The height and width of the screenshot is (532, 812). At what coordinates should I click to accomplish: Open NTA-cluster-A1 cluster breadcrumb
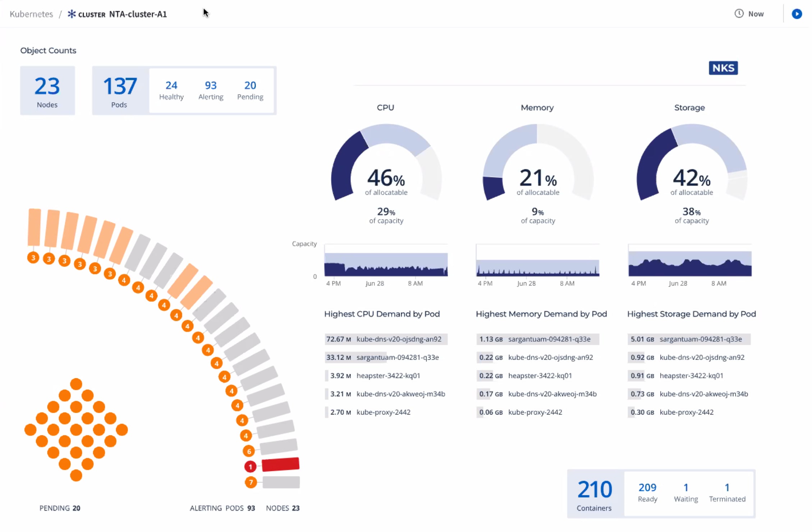[x=138, y=14]
